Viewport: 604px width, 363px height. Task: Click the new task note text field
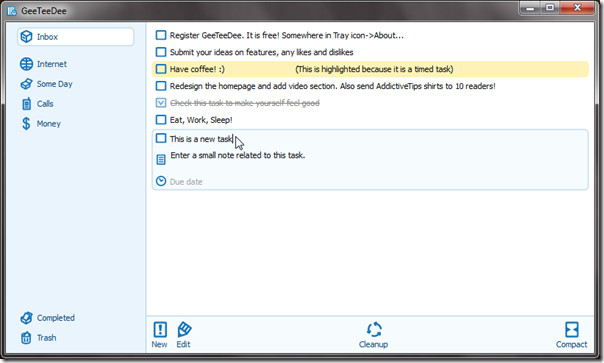pyautogui.click(x=238, y=156)
